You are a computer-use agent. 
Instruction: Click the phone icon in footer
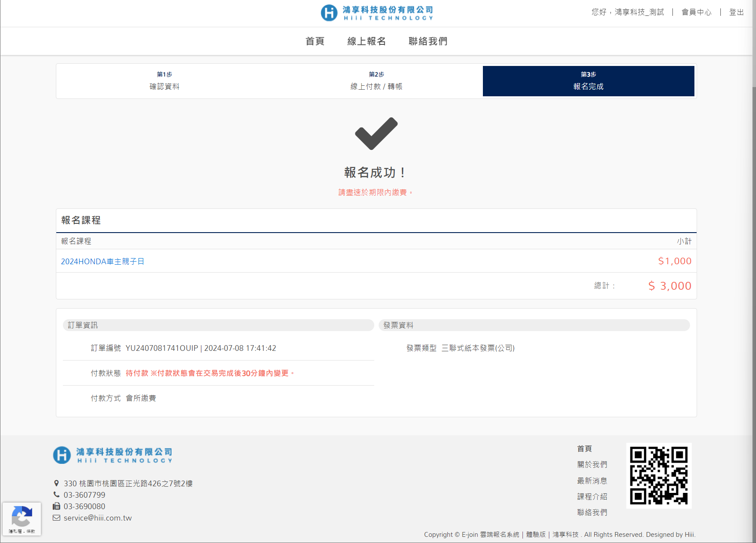tap(56, 495)
